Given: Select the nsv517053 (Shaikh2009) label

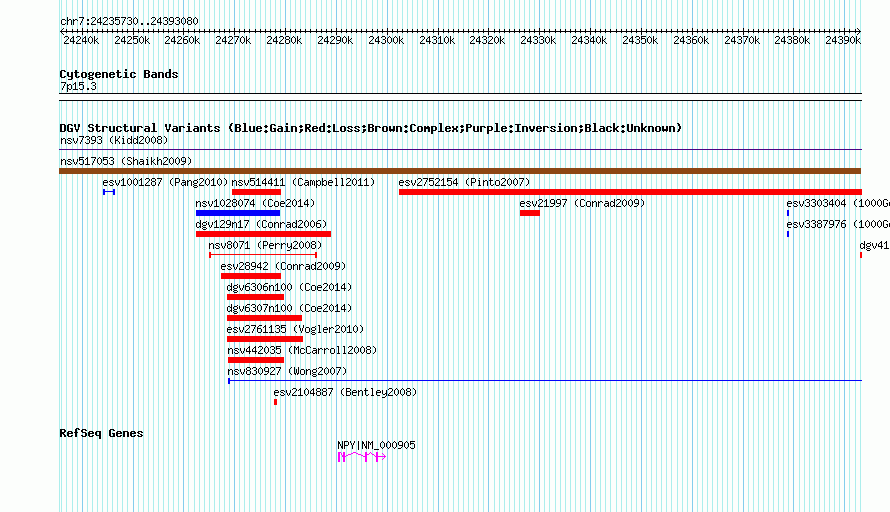Looking at the screenshot, I should (x=126, y=161).
